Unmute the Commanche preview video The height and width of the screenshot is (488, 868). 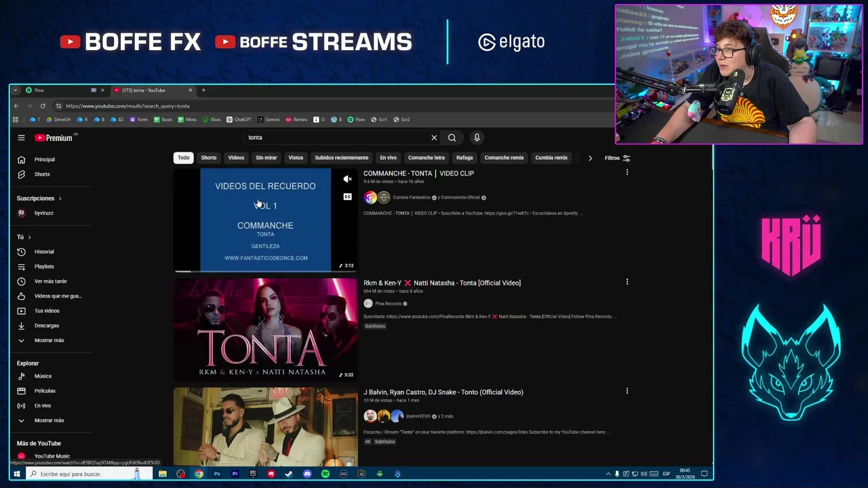click(347, 180)
